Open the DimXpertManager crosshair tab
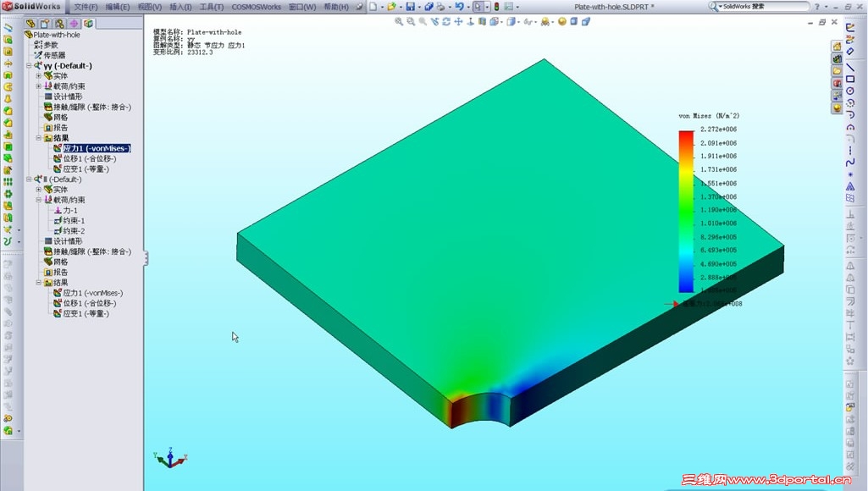Image resolution: width=868 pixels, height=491 pixels. click(x=74, y=23)
